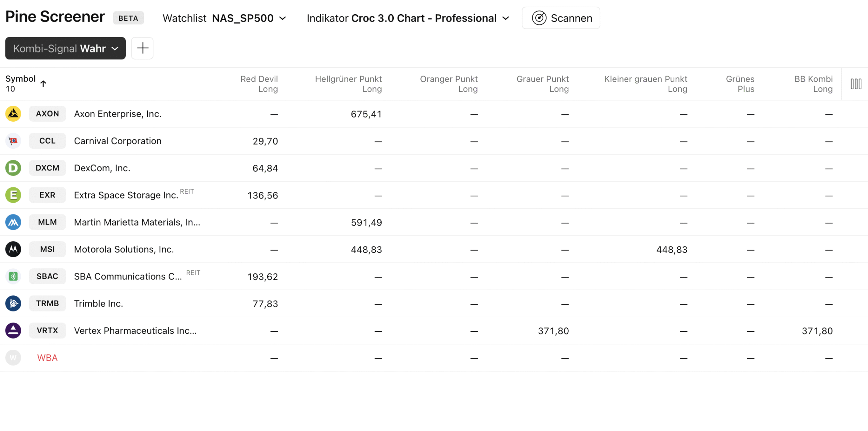868x431 pixels.
Task: Click the Martin Marietta Materials logo icon
Action: point(13,222)
